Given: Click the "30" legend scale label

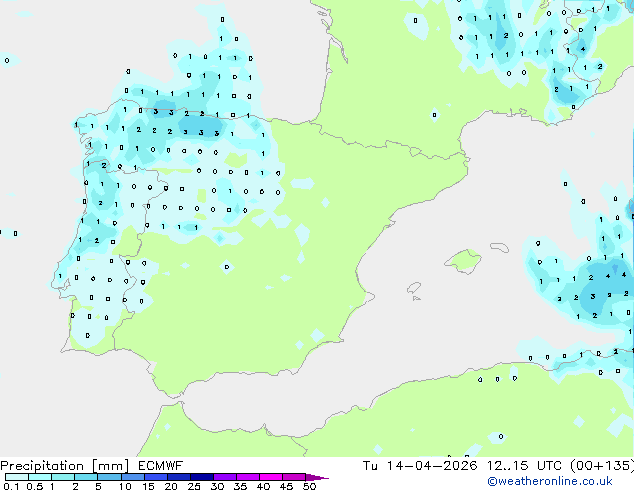Looking at the screenshot, I should [x=217, y=486].
